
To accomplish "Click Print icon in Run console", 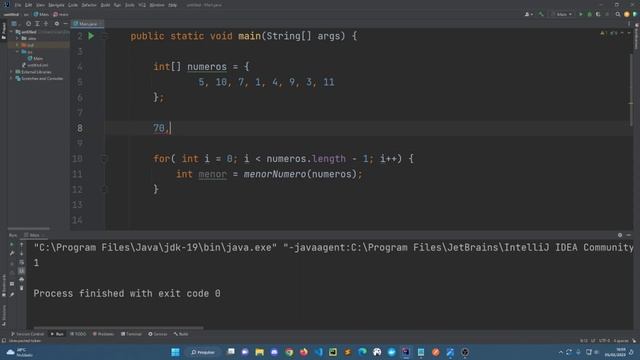I will 22,279.
